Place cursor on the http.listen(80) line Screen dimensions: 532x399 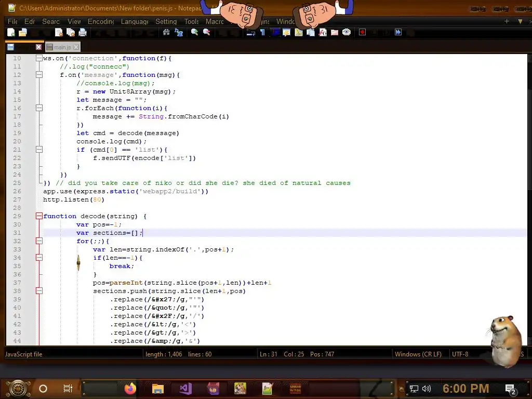74,199
